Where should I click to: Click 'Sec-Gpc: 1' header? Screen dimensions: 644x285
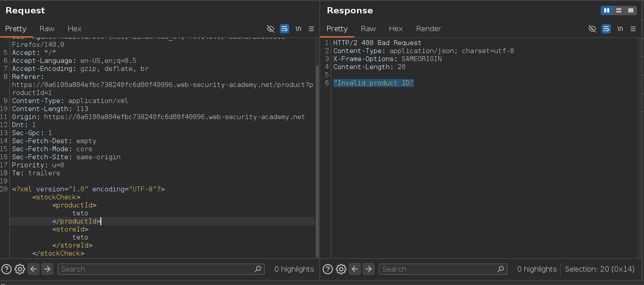click(32, 133)
